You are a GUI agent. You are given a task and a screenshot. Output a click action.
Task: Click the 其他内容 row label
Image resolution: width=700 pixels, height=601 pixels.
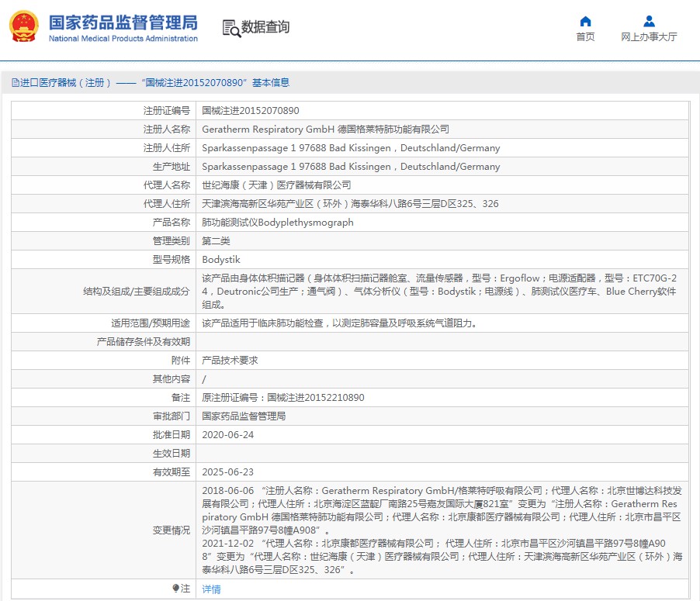pos(172,379)
